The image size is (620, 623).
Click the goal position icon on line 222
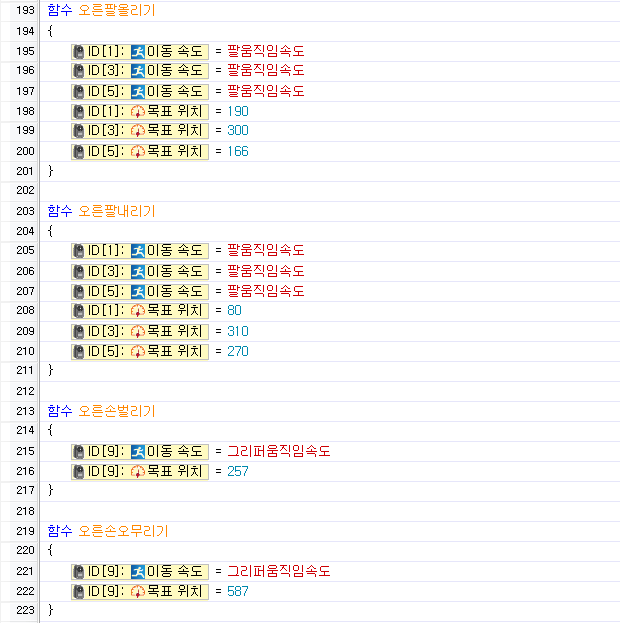pos(138,591)
